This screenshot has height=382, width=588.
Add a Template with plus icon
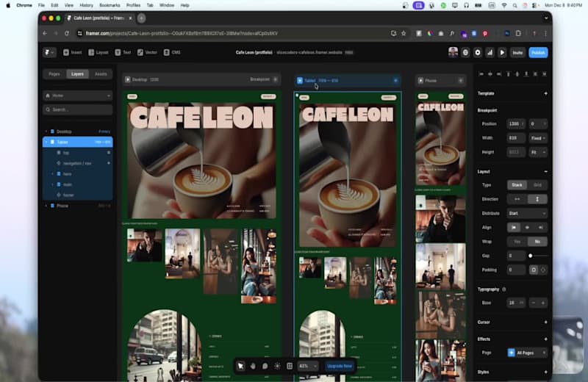click(x=545, y=93)
